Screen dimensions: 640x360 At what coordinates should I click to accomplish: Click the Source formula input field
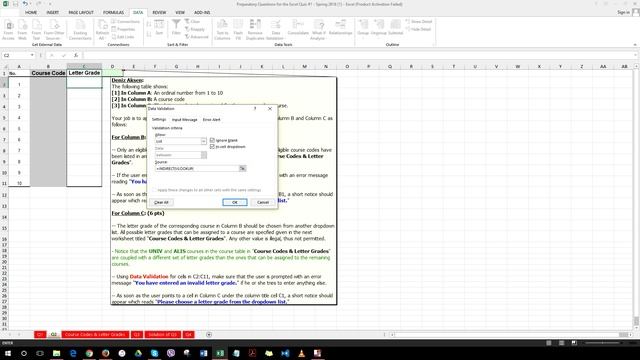[x=197, y=169]
